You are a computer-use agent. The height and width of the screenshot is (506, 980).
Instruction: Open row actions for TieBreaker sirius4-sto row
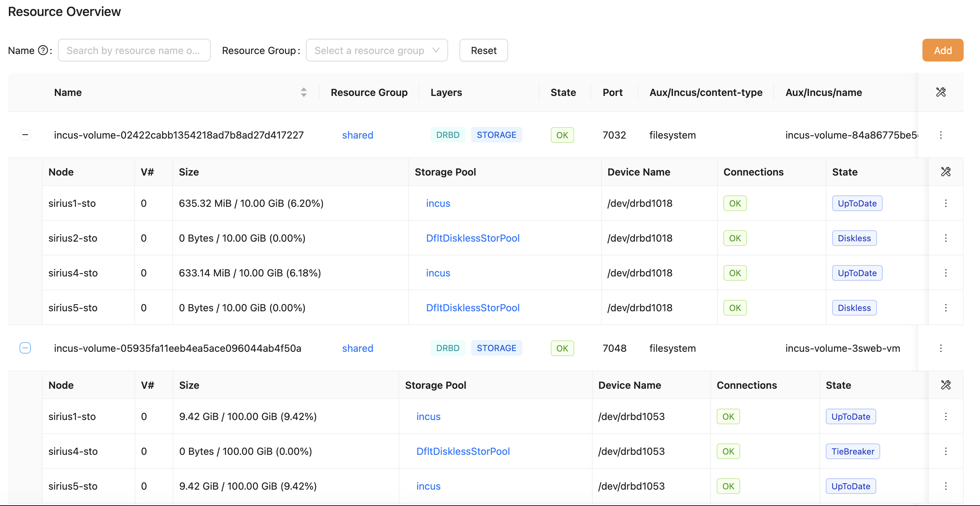pyautogui.click(x=946, y=451)
